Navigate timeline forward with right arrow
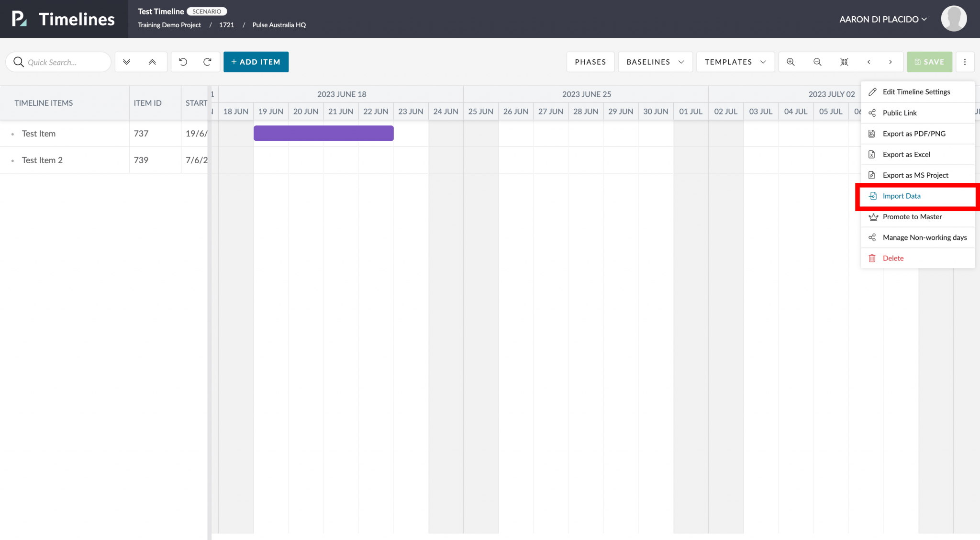This screenshot has height=540, width=980. click(891, 62)
